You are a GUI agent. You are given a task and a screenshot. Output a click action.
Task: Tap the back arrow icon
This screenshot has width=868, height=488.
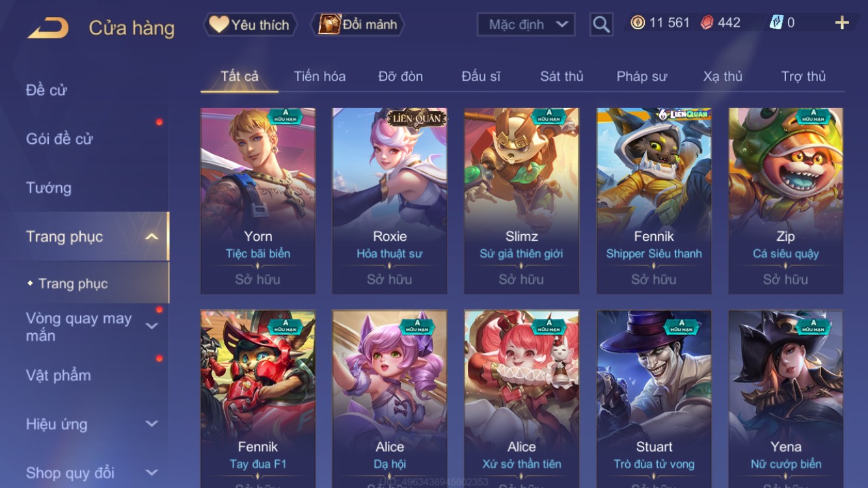pyautogui.click(x=48, y=27)
